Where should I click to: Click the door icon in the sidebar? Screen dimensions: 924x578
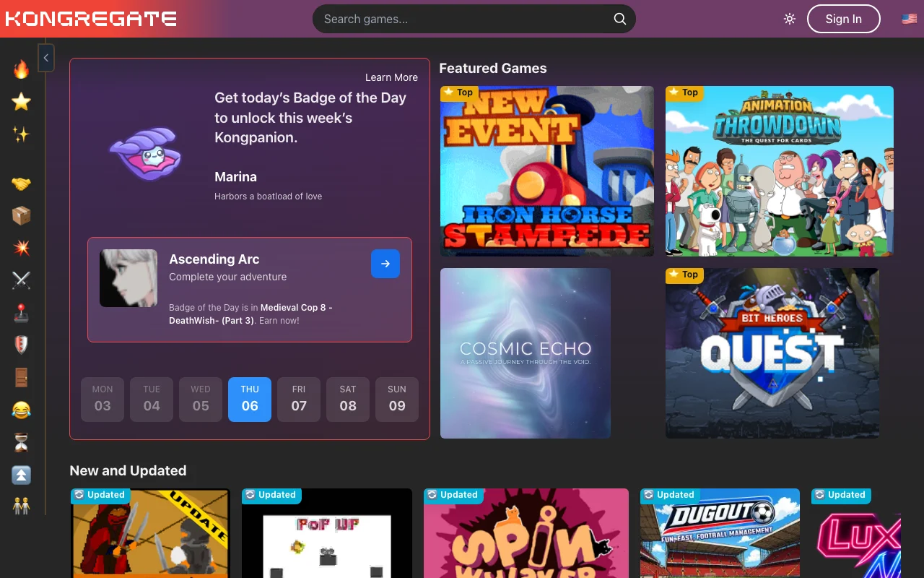coord(22,378)
